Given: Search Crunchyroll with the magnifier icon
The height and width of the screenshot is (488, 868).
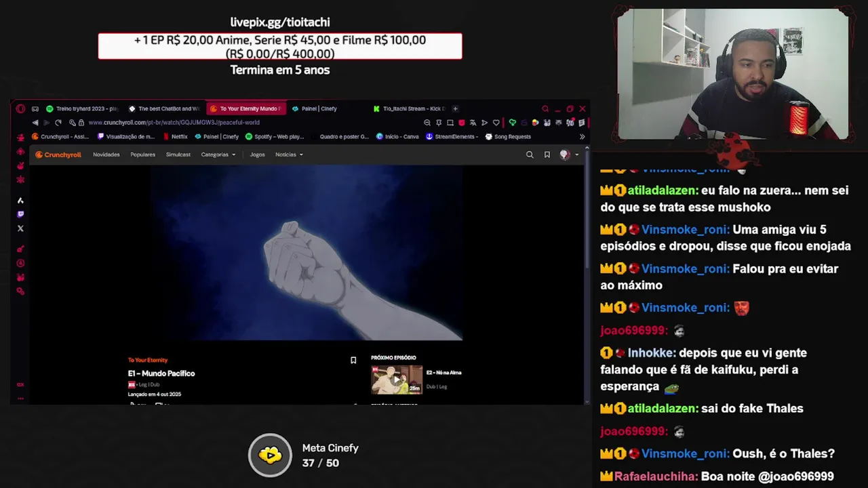Looking at the screenshot, I should tap(530, 155).
